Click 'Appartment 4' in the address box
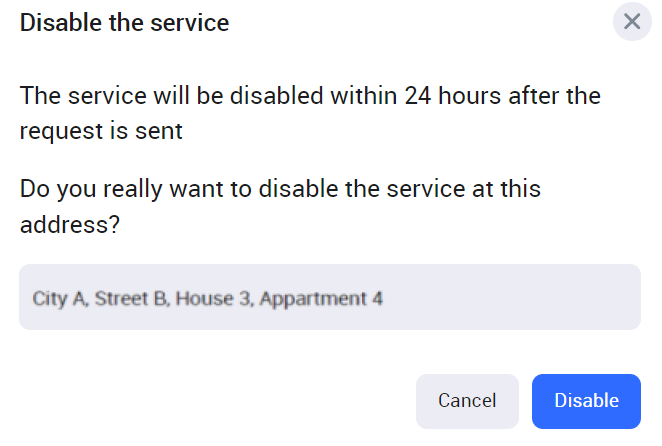 (x=321, y=298)
